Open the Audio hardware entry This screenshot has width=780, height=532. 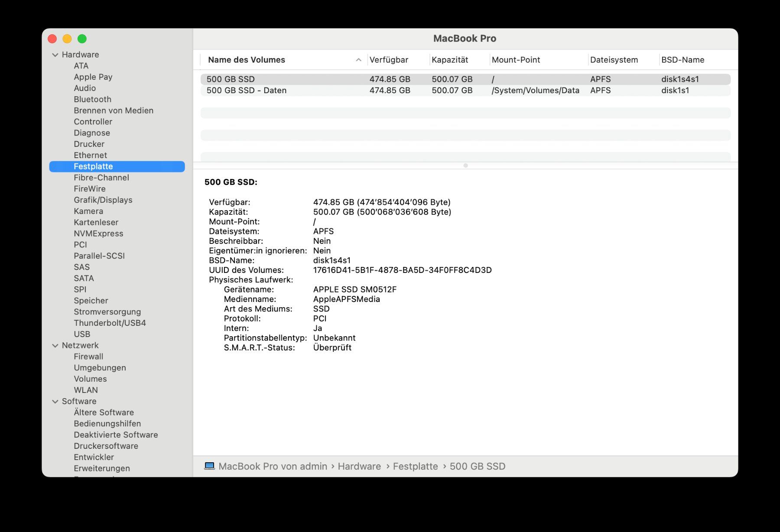point(85,88)
